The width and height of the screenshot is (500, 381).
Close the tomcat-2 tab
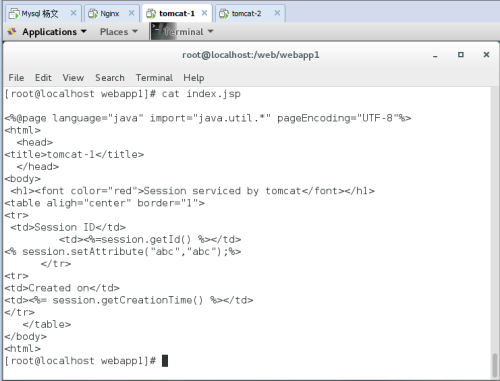(277, 13)
